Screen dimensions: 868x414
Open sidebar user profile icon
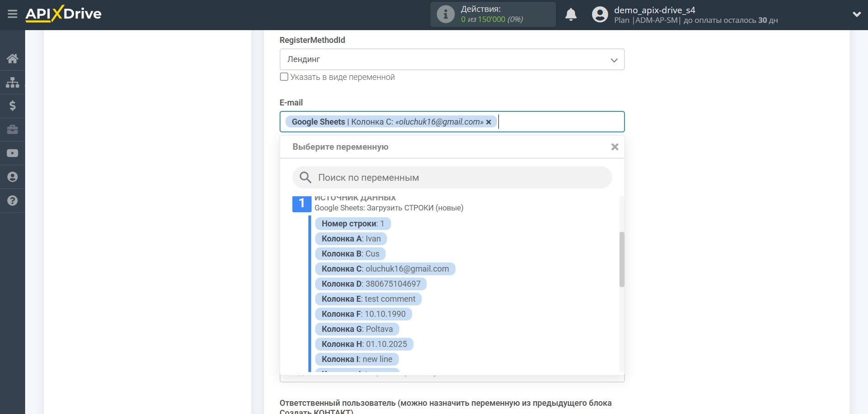tap(12, 177)
